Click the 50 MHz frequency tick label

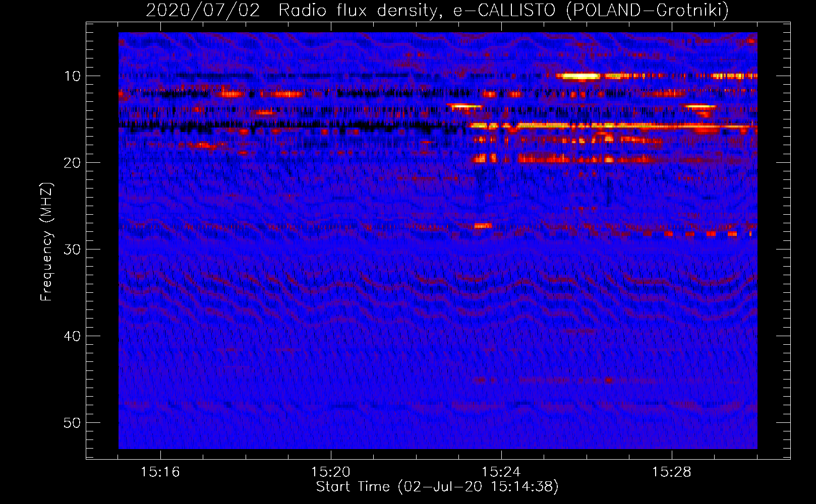pyautogui.click(x=72, y=423)
